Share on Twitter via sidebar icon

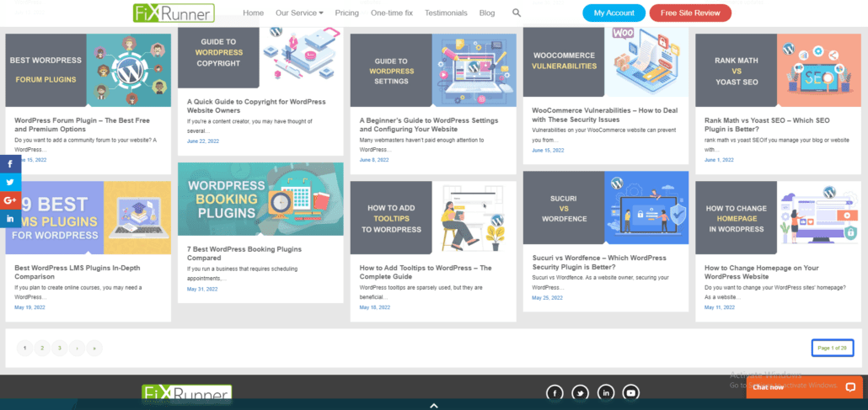pos(10,182)
